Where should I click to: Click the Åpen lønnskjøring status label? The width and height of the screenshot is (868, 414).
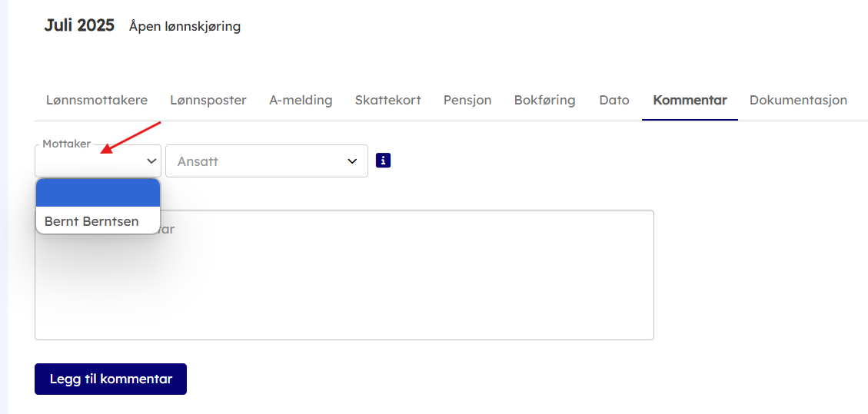185,26
